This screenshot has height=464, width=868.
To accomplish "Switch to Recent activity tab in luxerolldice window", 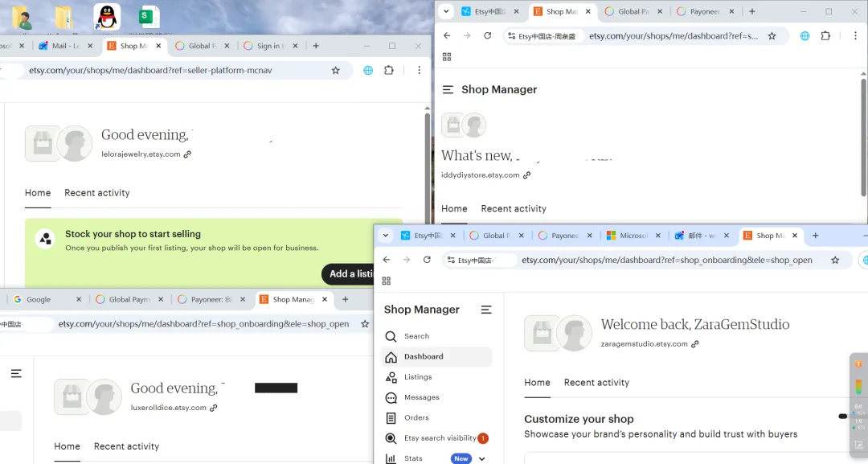I will pyautogui.click(x=126, y=446).
